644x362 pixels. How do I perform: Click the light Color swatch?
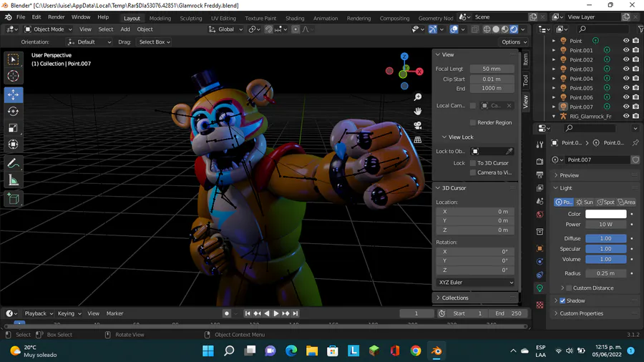coord(605,214)
